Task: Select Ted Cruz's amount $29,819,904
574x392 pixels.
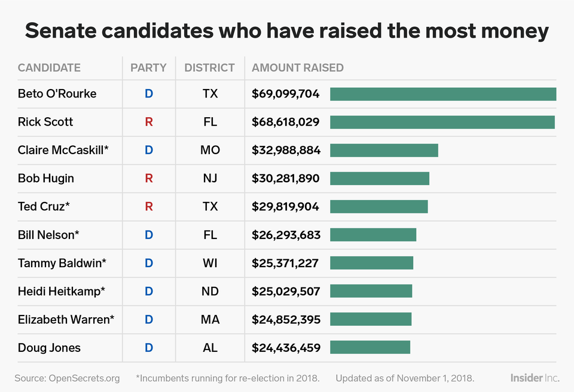Action: tap(286, 207)
